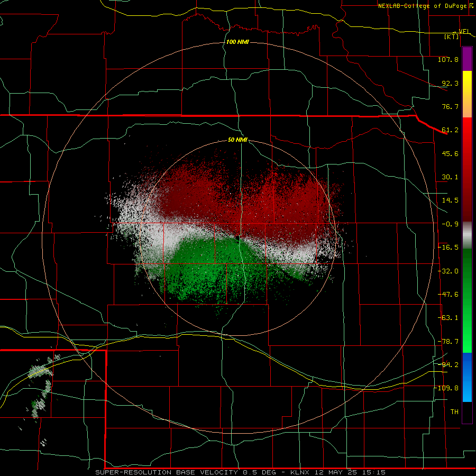Click the -32.0 legend value
This screenshot has height=476, width=476.
(x=448, y=271)
